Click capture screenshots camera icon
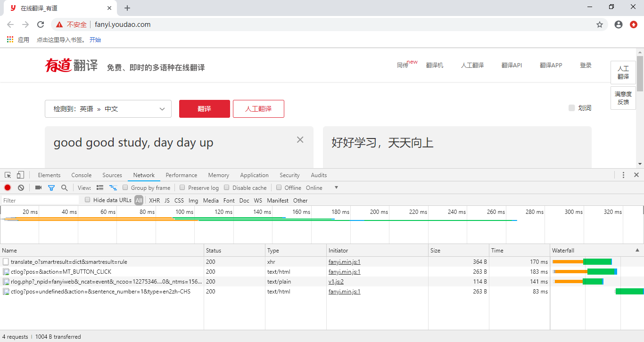The width and height of the screenshot is (644, 342). point(39,187)
